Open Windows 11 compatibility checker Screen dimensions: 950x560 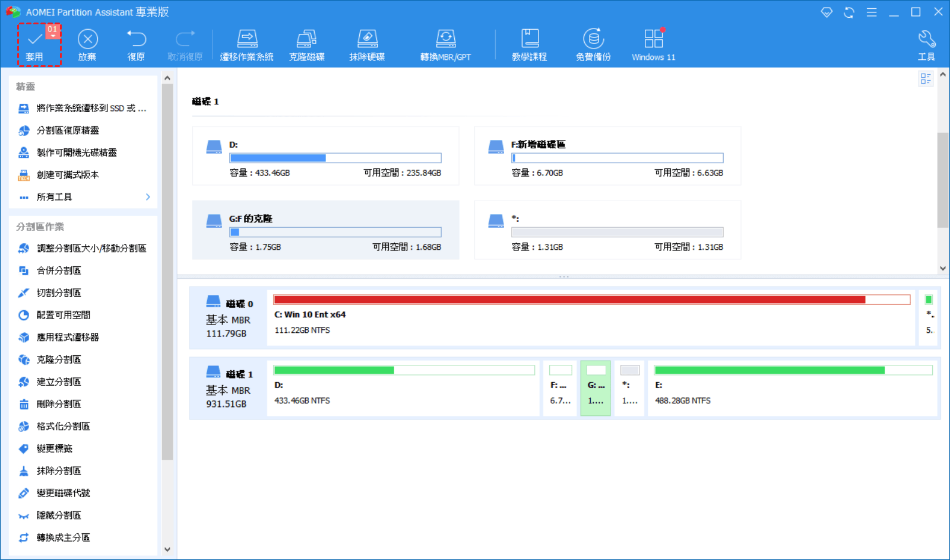click(x=653, y=45)
